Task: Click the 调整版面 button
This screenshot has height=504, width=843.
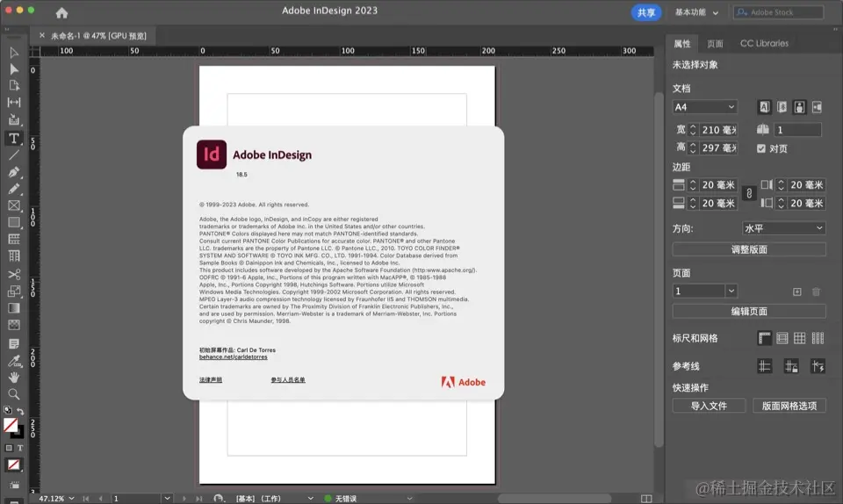Action: click(749, 249)
